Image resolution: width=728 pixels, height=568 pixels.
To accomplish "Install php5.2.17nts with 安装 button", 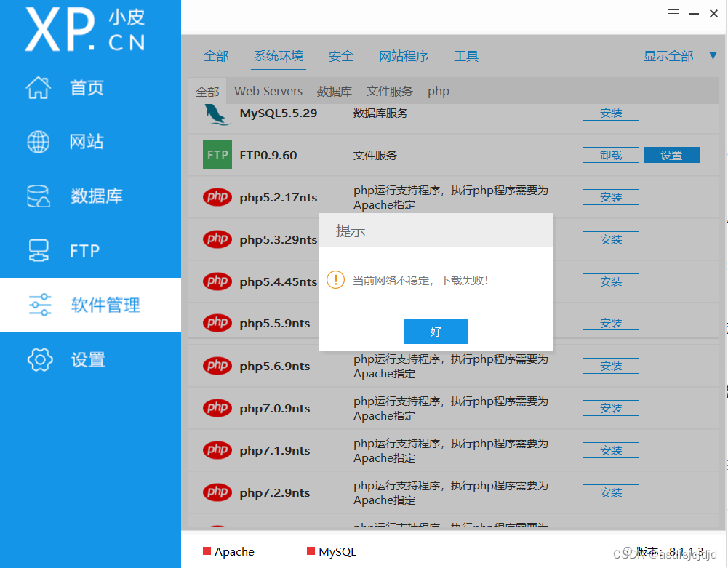I will coord(610,197).
